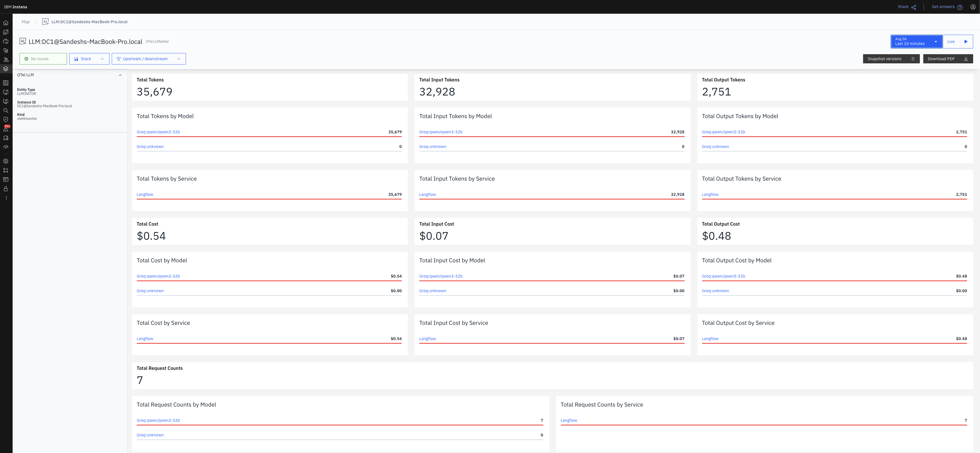
Task: Select the Langflow service link under Total Tokens
Action: [x=145, y=194]
